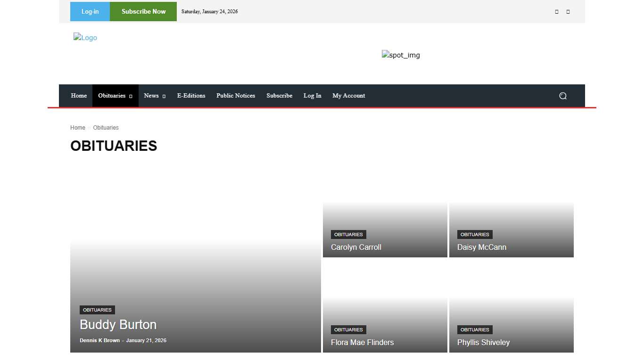Go to Home in the main navigation bar
The width and height of the screenshot is (644, 362).
tap(79, 96)
